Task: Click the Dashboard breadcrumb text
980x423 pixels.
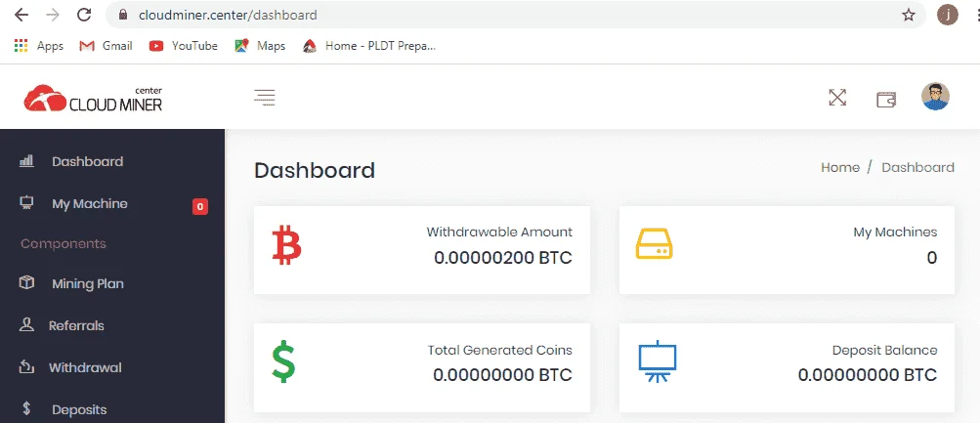Action: (917, 167)
